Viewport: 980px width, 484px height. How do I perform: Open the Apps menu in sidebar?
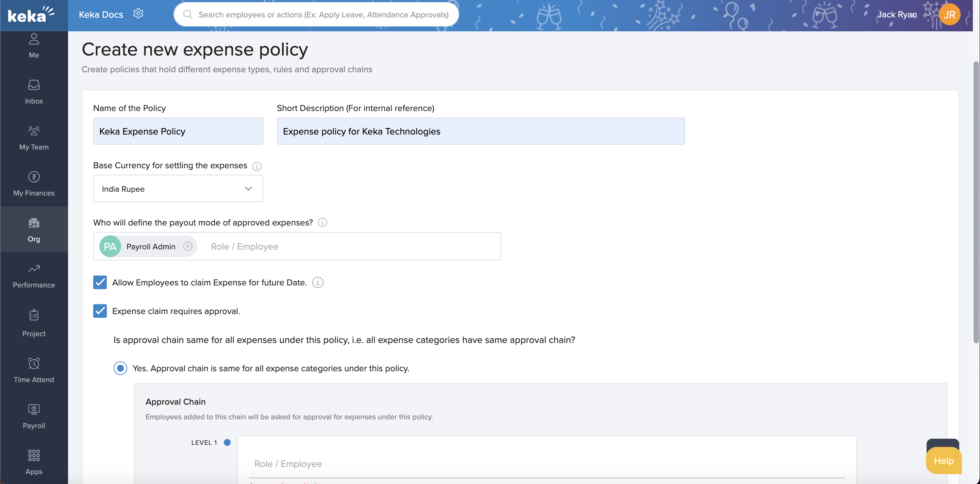click(34, 462)
